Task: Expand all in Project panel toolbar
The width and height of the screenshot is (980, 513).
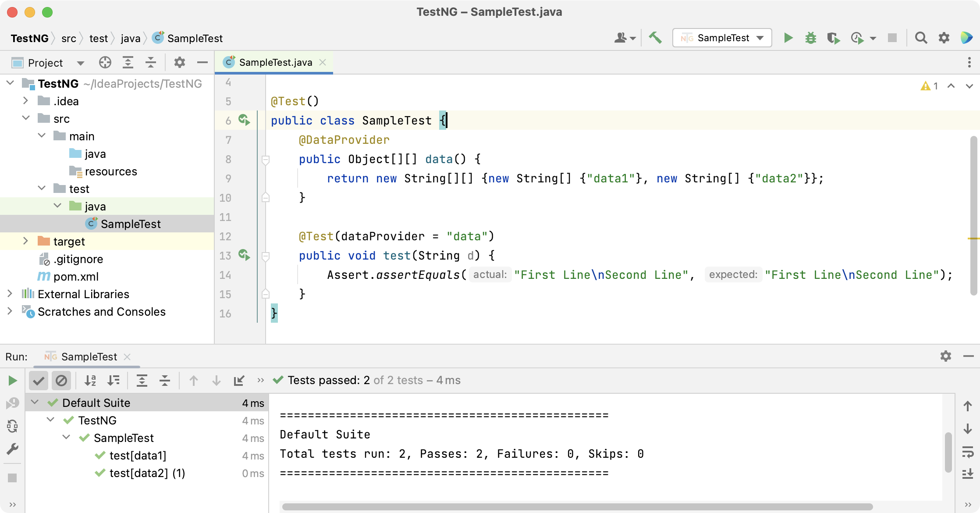Action: 128,63
